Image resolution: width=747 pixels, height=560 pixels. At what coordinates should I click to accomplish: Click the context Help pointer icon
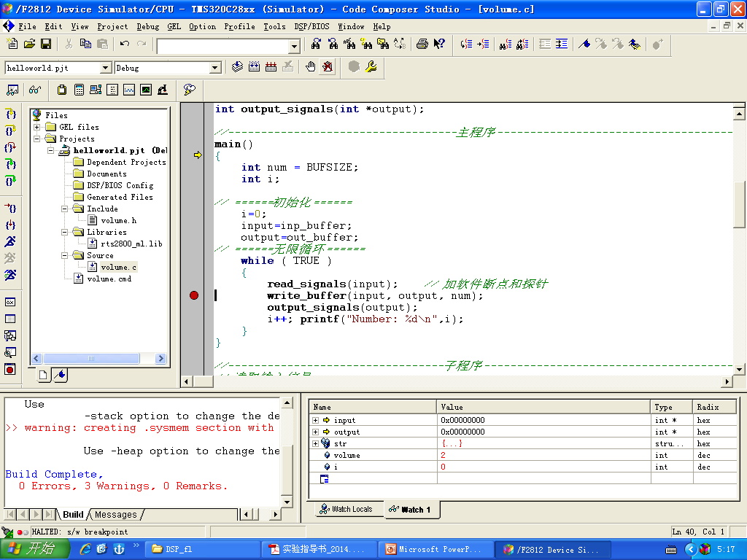pyautogui.click(x=439, y=44)
